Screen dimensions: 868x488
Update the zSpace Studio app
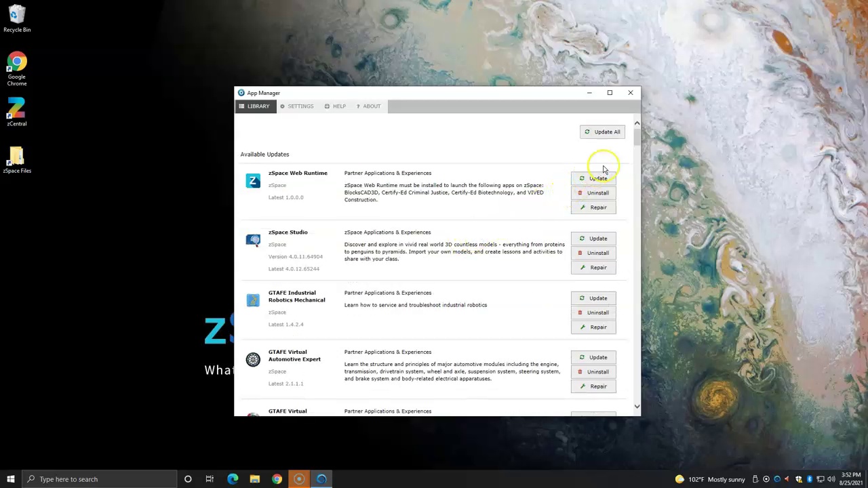click(593, 239)
